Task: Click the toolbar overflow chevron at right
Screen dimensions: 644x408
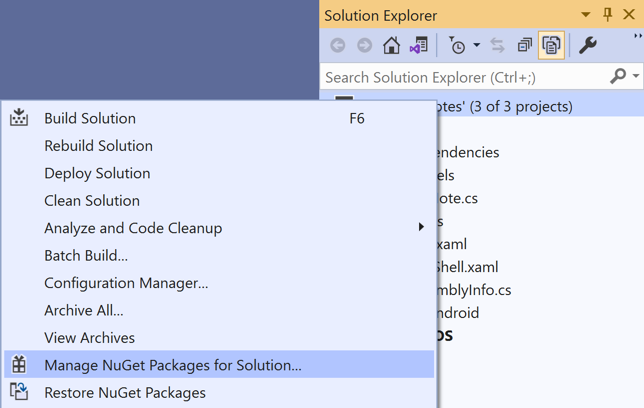Action: point(638,38)
